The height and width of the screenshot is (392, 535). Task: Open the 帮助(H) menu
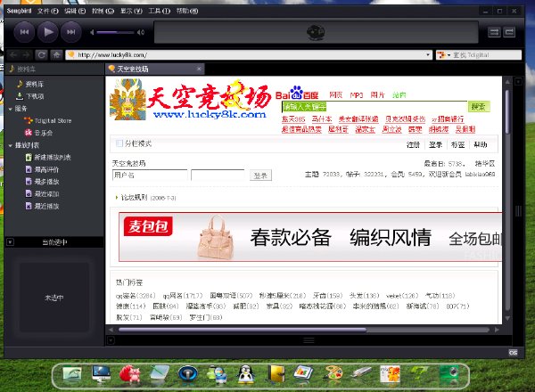pos(187,11)
